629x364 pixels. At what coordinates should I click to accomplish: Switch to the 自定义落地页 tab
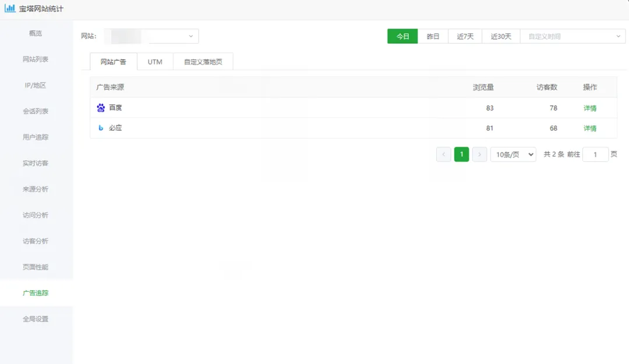(203, 62)
